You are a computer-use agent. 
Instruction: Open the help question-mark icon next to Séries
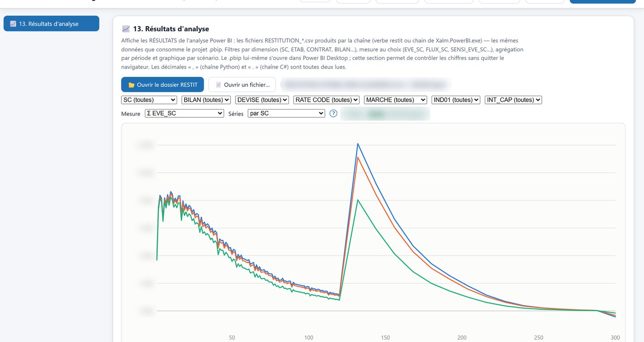[333, 113]
